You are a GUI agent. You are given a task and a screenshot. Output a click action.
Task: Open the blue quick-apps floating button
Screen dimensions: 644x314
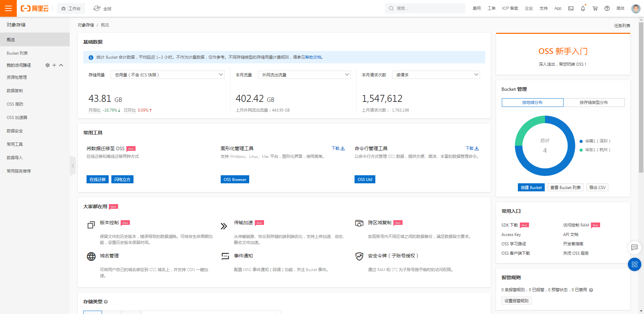(x=634, y=264)
